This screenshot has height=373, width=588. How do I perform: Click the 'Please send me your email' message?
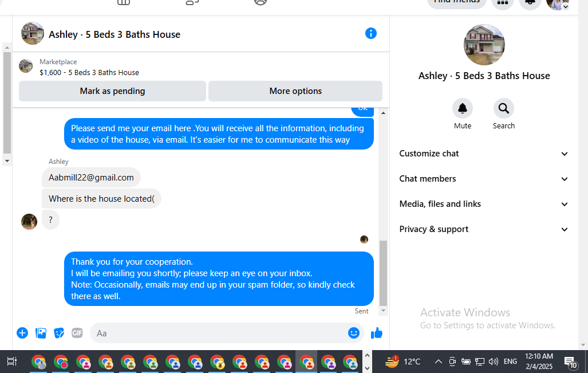click(x=219, y=134)
